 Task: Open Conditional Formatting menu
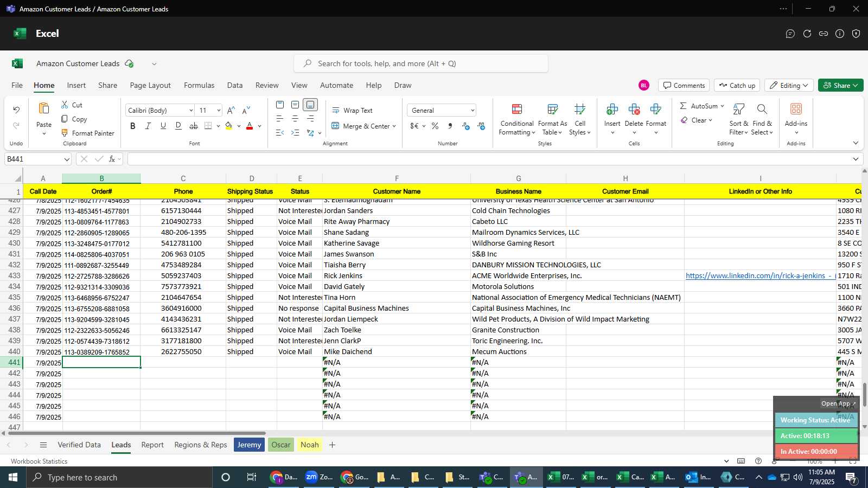[x=517, y=119]
